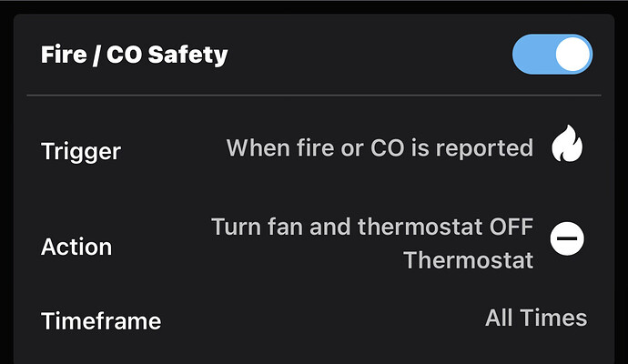The image size is (628, 364).
Task: Click "When fire or CO is reported"
Action: coord(380,147)
